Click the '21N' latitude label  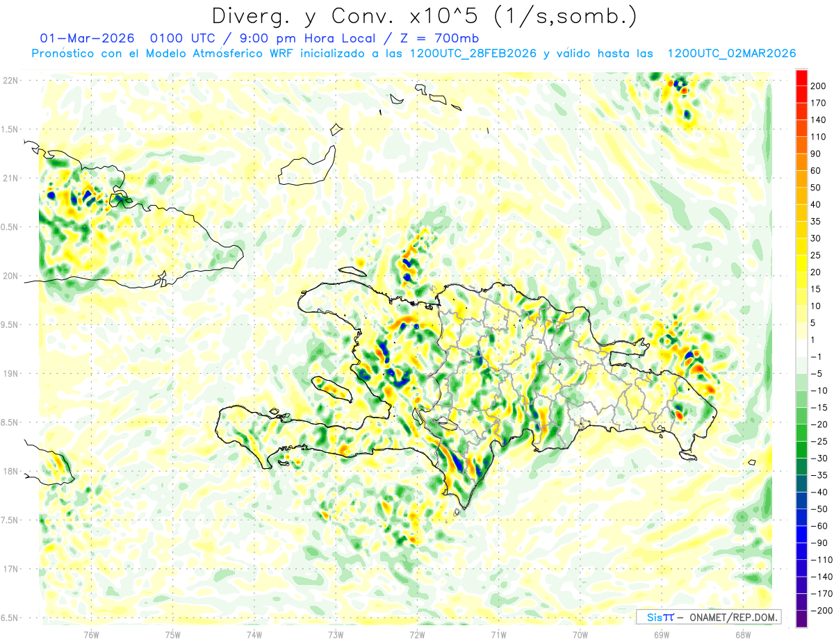point(10,178)
